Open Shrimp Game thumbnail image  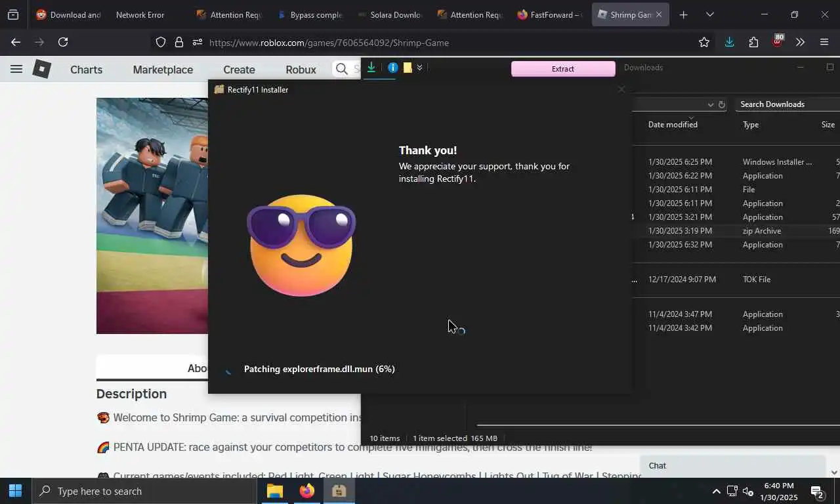[x=152, y=216]
